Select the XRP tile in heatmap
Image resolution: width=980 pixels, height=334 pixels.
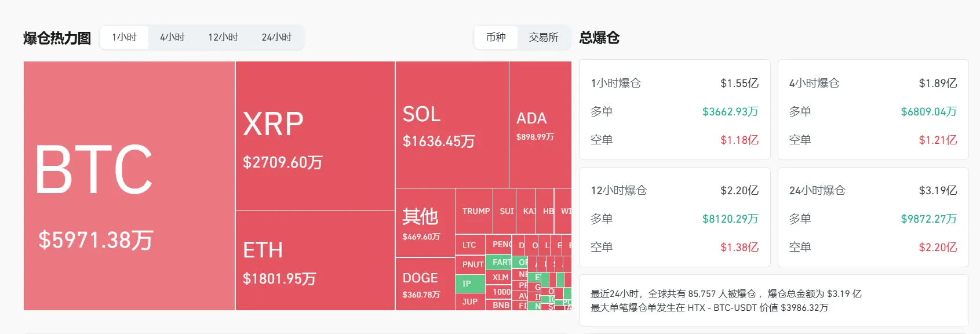click(315, 136)
